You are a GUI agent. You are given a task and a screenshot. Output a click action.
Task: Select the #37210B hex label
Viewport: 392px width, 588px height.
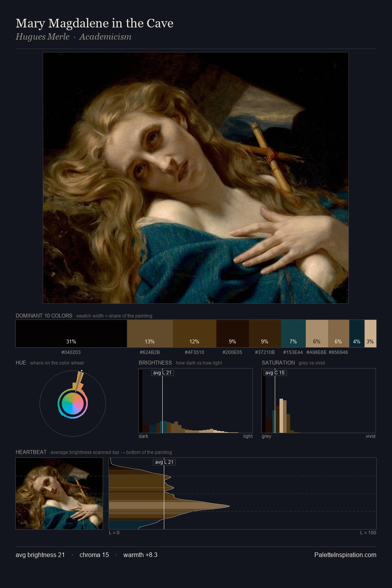[x=265, y=352]
